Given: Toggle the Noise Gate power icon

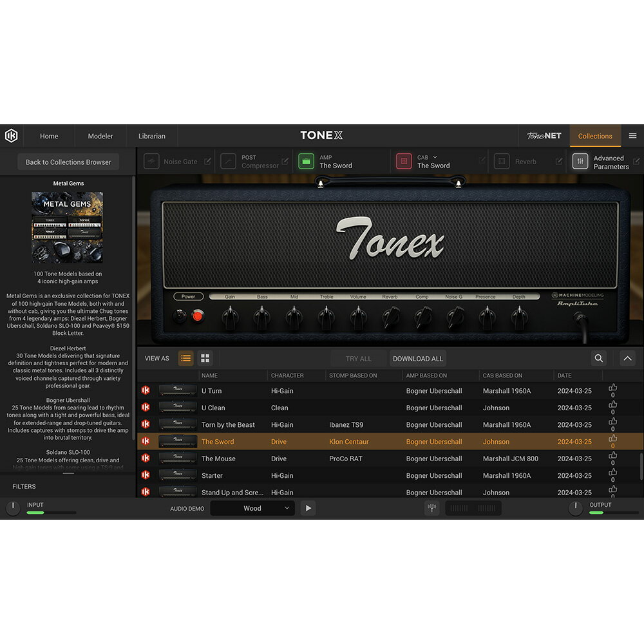Looking at the screenshot, I should pyautogui.click(x=151, y=162).
